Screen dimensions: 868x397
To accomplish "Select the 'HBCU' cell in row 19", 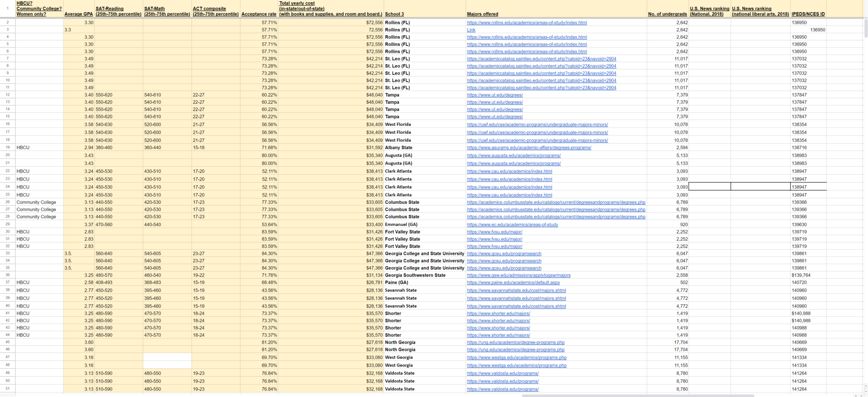I will (39, 148).
